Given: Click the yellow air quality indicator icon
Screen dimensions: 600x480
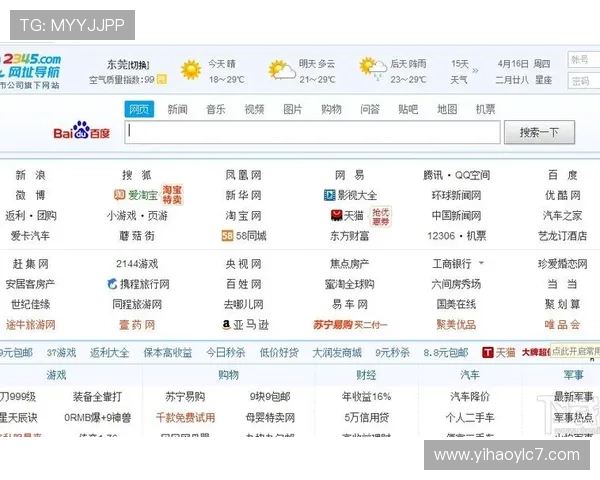Looking at the screenshot, I should [x=162, y=79].
